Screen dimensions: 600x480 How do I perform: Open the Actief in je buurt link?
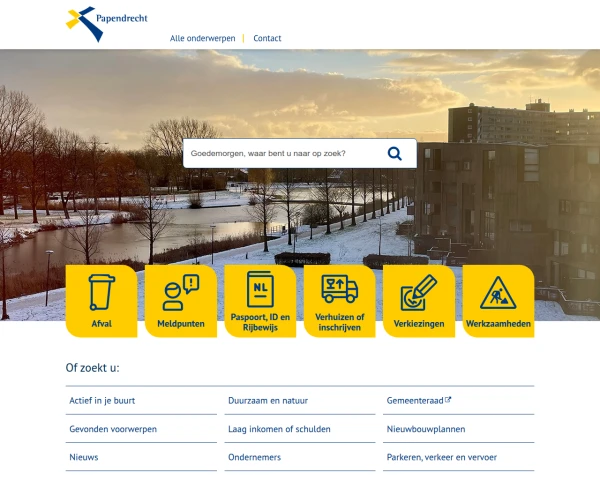point(102,400)
